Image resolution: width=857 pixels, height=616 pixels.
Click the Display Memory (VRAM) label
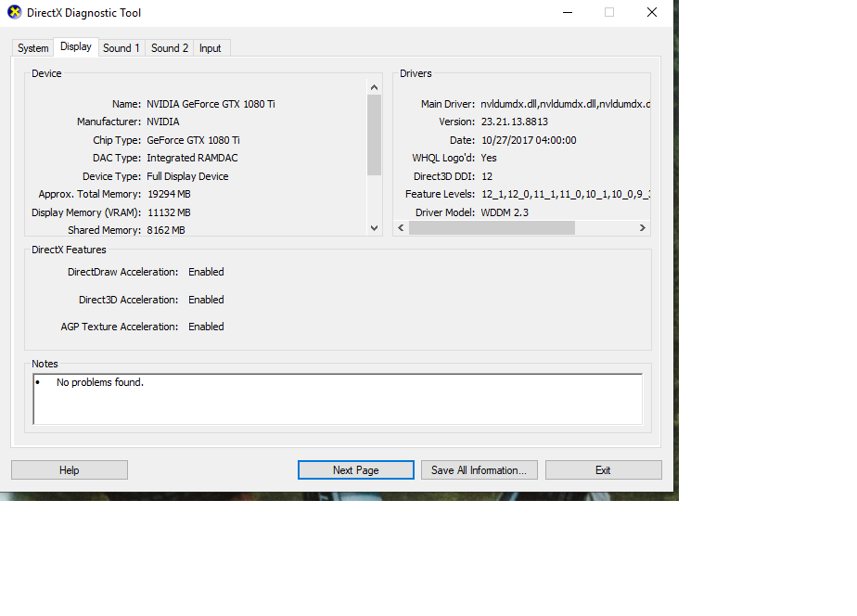pos(86,212)
